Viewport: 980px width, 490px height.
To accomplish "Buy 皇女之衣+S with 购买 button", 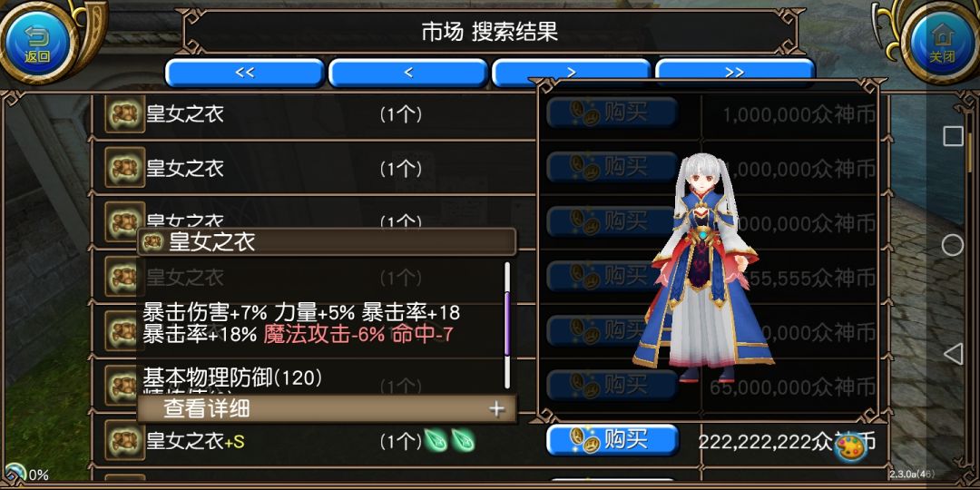I will [612, 440].
